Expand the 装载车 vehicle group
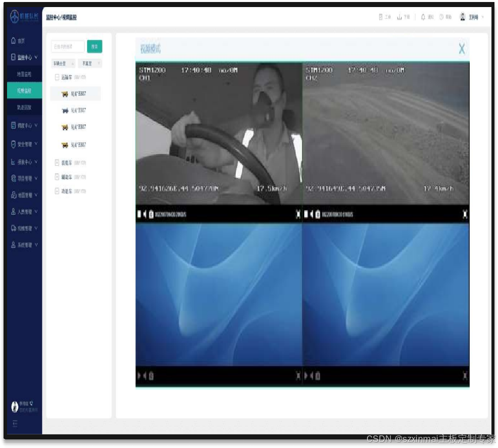498x448 pixels. [x=57, y=163]
